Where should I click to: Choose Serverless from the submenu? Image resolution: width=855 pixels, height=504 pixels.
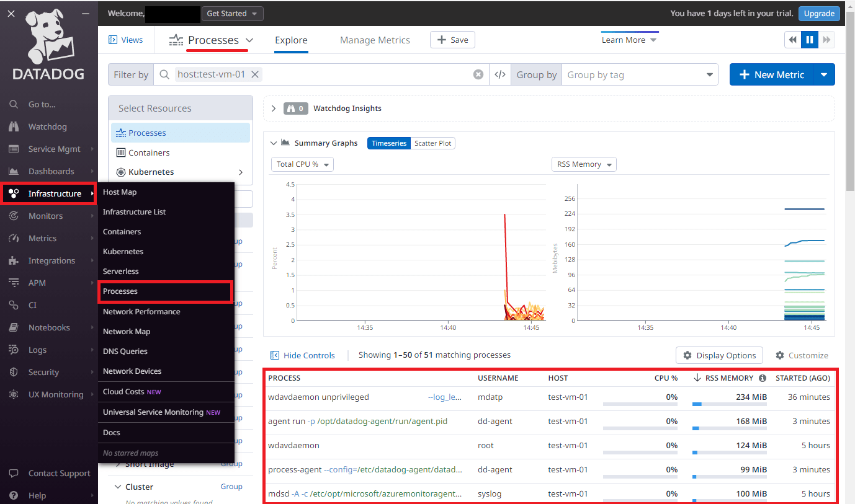(x=121, y=272)
